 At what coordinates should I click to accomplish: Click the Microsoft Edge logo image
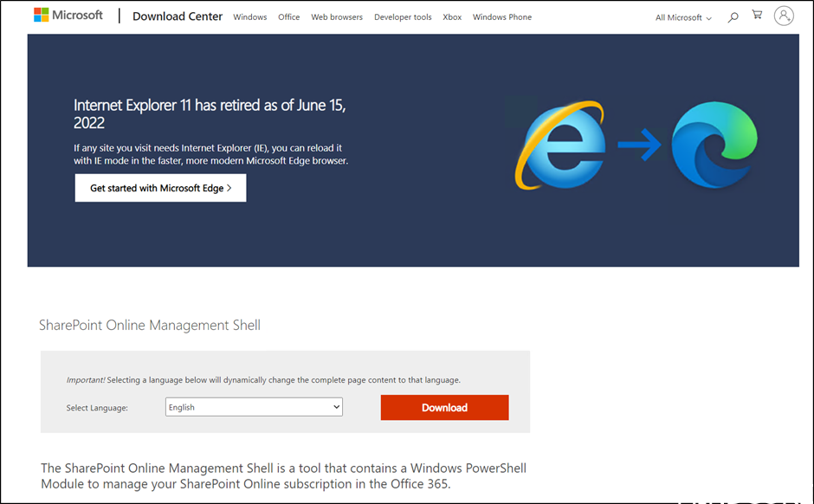pos(714,145)
